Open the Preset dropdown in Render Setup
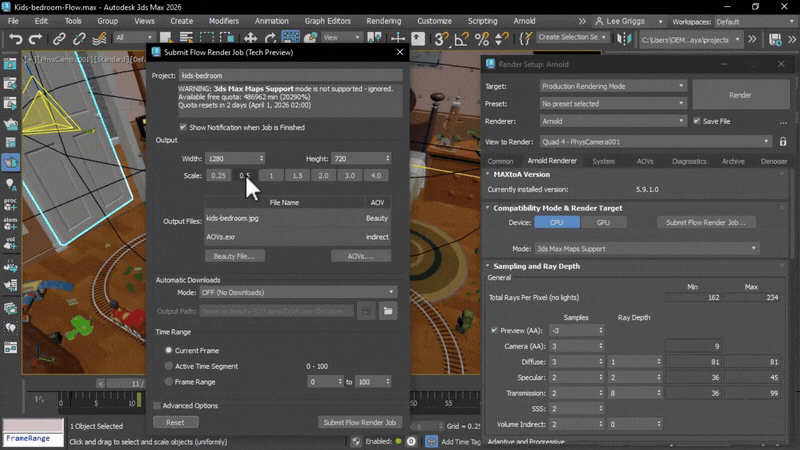Image resolution: width=800 pixels, height=450 pixels. point(613,104)
